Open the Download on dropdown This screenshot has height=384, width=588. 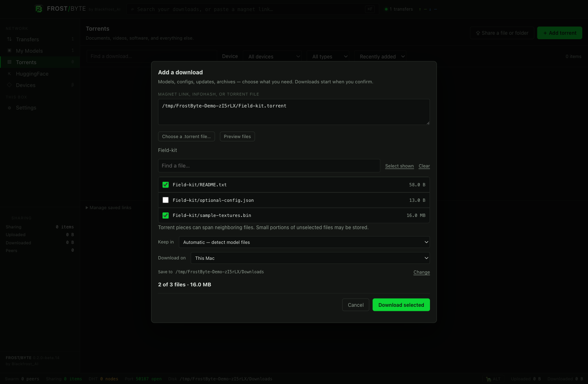tap(310, 258)
